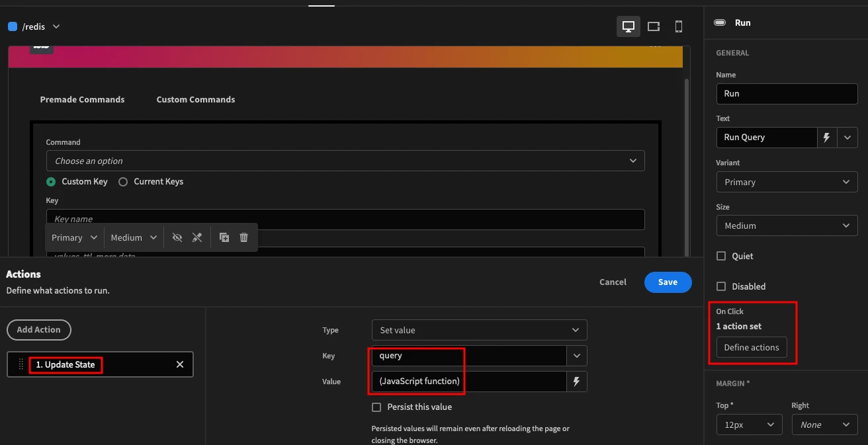Image resolution: width=868 pixels, height=445 pixels.
Task: Click the MARGIN section heading
Action: pyautogui.click(x=733, y=384)
